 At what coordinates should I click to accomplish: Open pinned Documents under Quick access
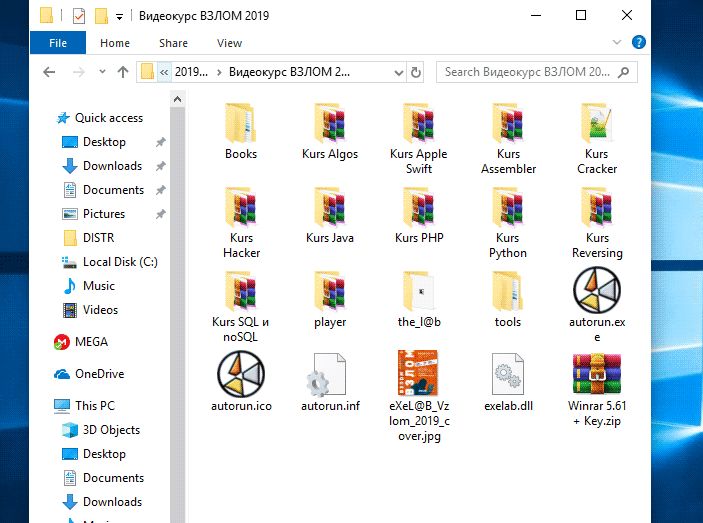(113, 190)
